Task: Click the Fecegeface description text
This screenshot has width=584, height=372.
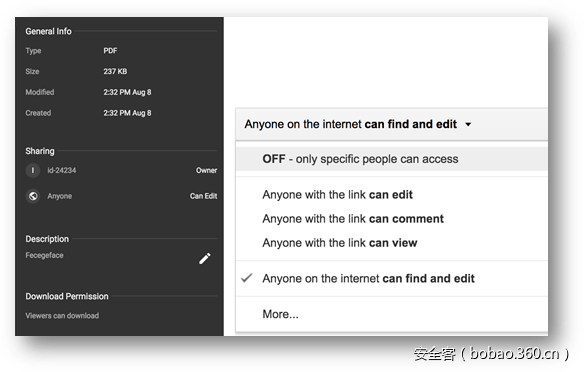Action: [x=44, y=255]
